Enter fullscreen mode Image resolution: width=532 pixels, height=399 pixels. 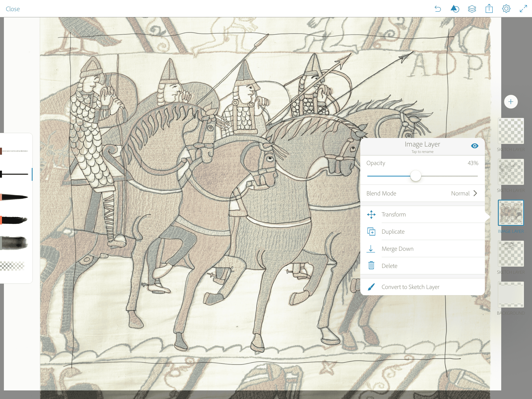point(523,9)
